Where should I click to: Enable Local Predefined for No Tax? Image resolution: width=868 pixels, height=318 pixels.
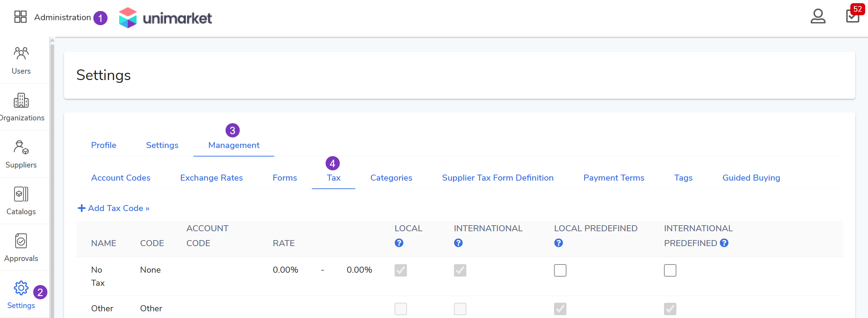[560, 270]
